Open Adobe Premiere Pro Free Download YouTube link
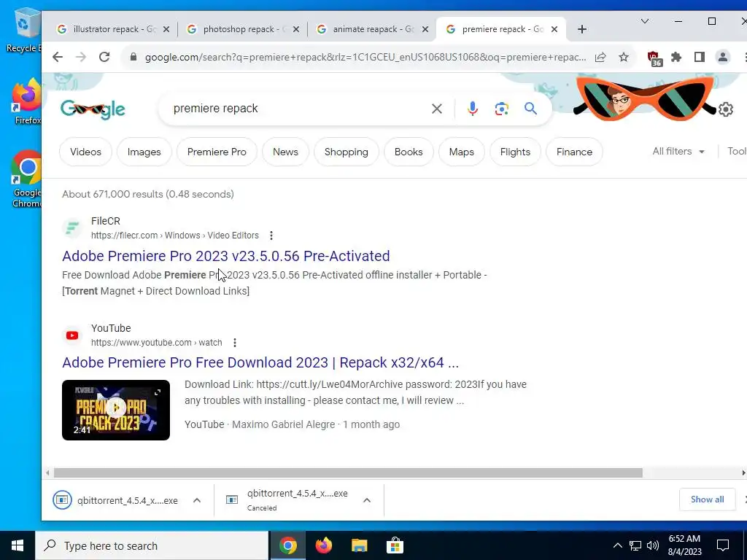747x560 pixels. click(260, 363)
